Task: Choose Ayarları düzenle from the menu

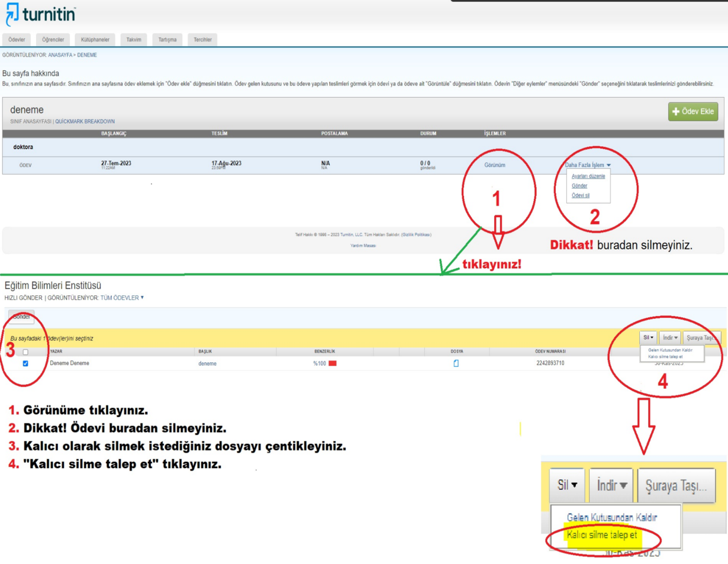Action: 588,176
